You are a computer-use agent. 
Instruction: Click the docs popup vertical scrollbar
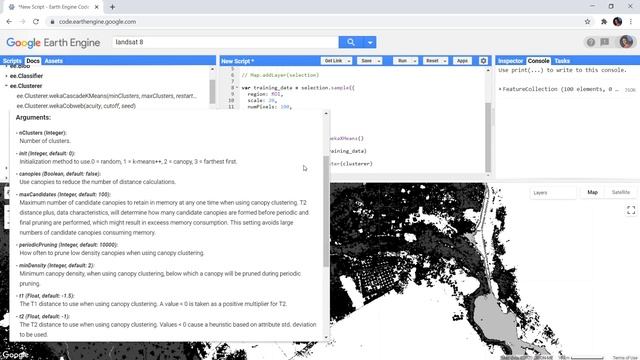(x=326, y=211)
